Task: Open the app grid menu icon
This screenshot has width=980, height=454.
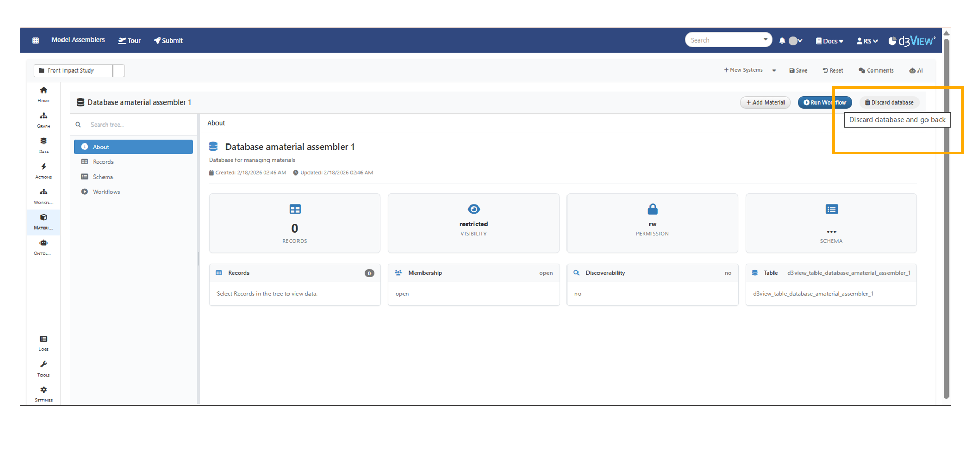Action: point(36,40)
